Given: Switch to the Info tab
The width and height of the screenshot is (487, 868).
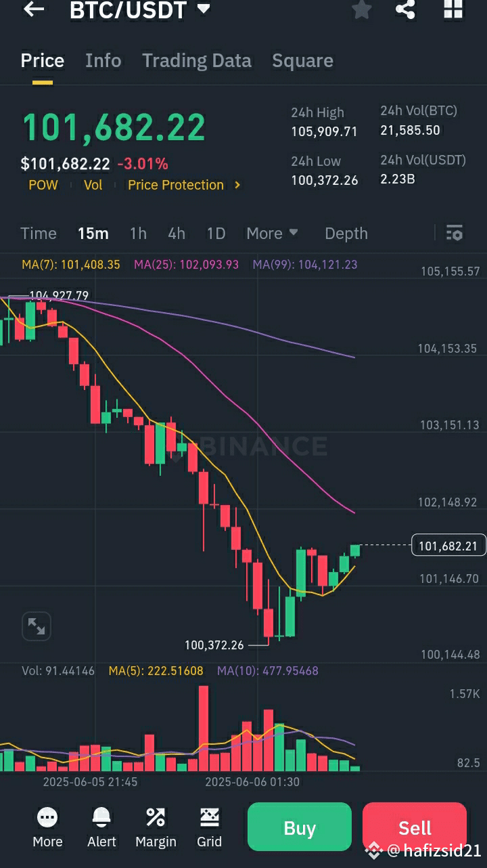Looking at the screenshot, I should pos(103,61).
